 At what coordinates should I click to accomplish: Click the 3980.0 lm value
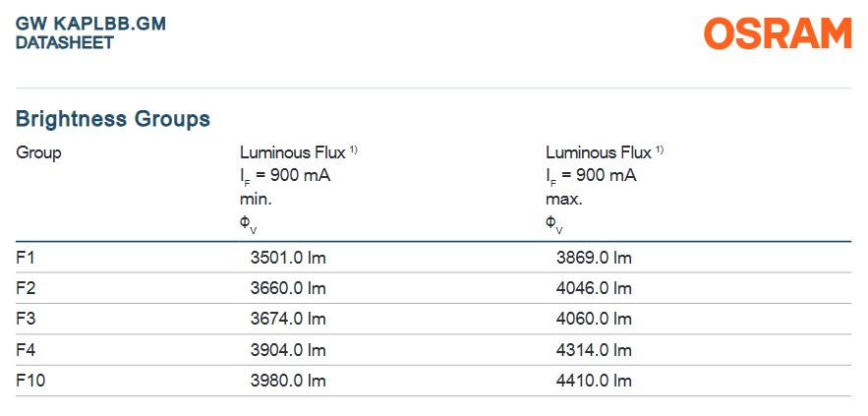(x=288, y=382)
